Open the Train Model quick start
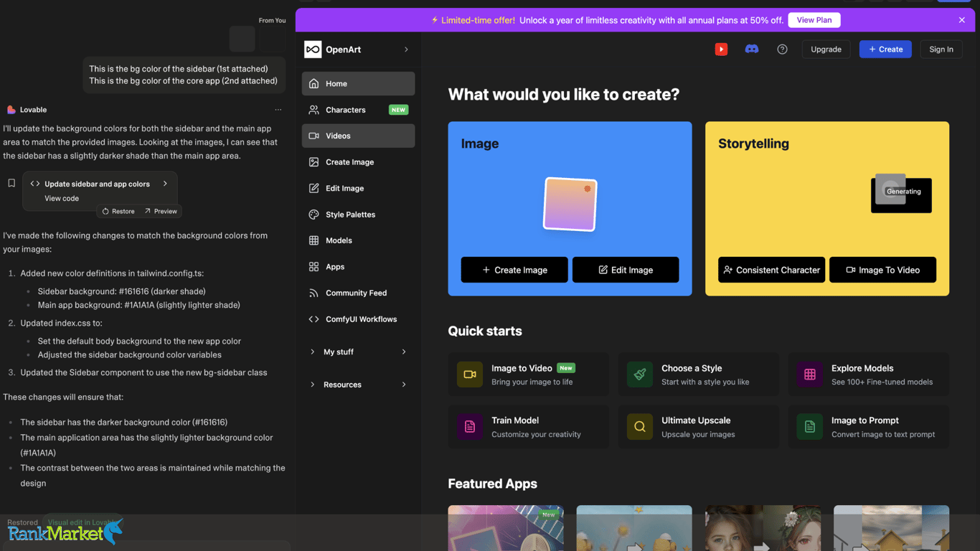 (528, 427)
